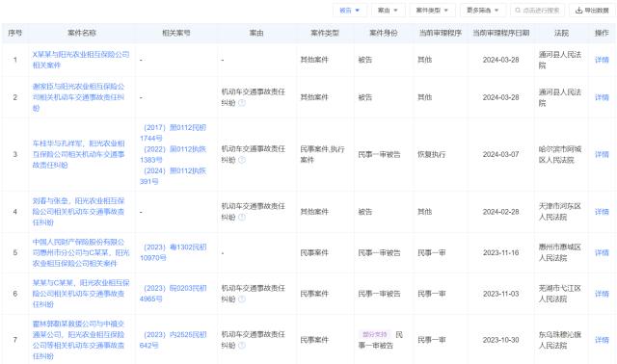Select the 哈尔滨市阿城区人民法院 court cell
This screenshot has width=617, height=364.
point(560,154)
